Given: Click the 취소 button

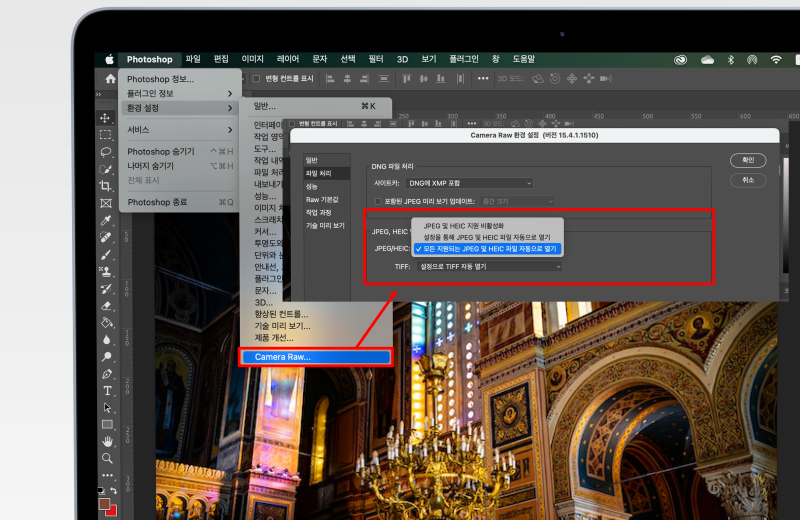Looking at the screenshot, I should pyautogui.click(x=748, y=180).
